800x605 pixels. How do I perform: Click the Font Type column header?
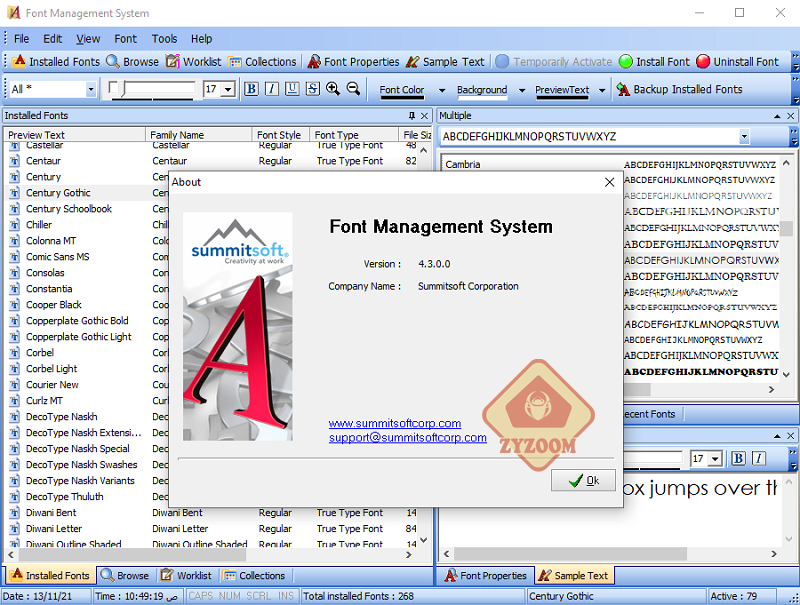tap(354, 135)
